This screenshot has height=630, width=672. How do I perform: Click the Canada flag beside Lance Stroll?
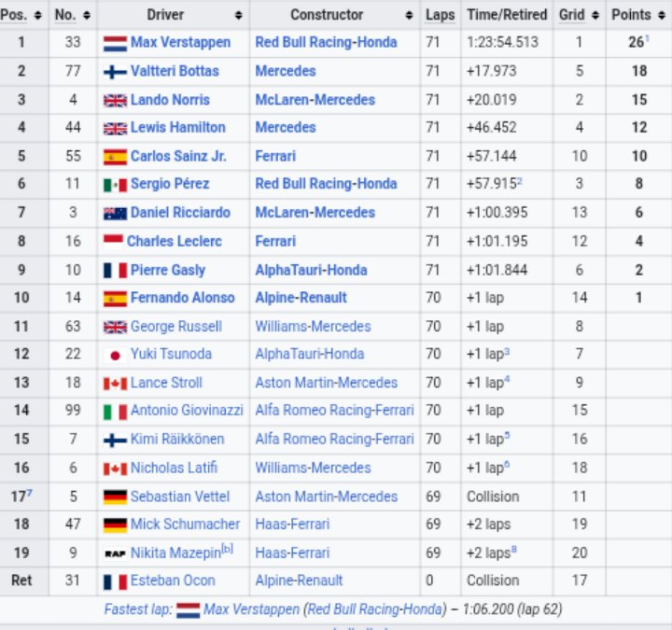pos(116,384)
